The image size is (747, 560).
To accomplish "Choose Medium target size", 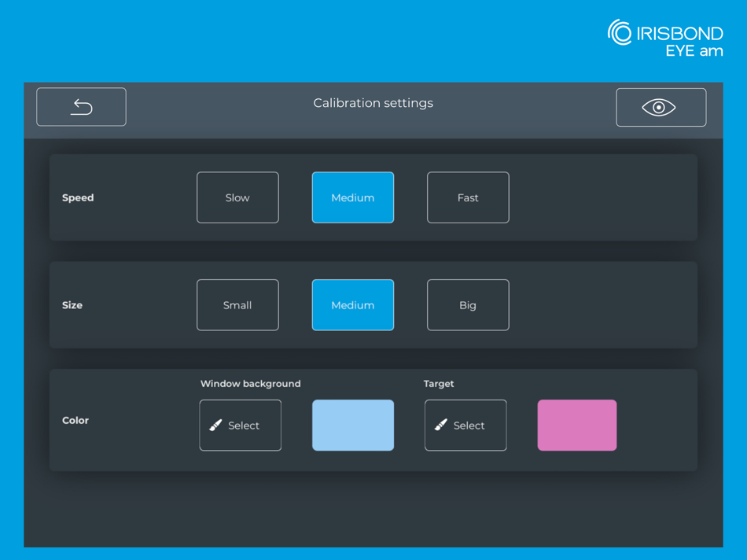I will point(353,305).
